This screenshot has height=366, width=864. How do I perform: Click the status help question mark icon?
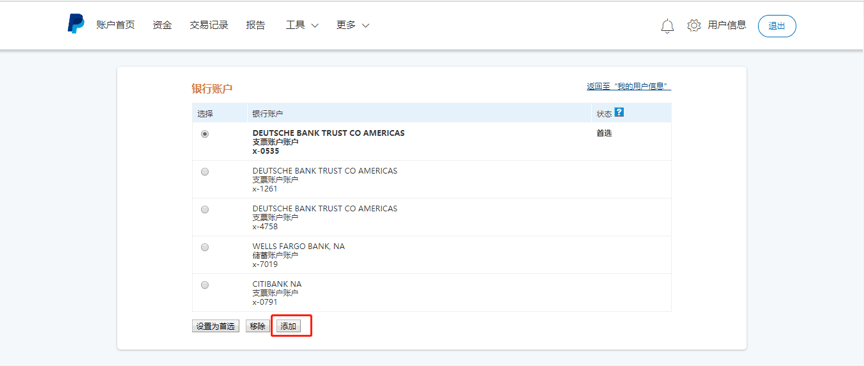(619, 112)
